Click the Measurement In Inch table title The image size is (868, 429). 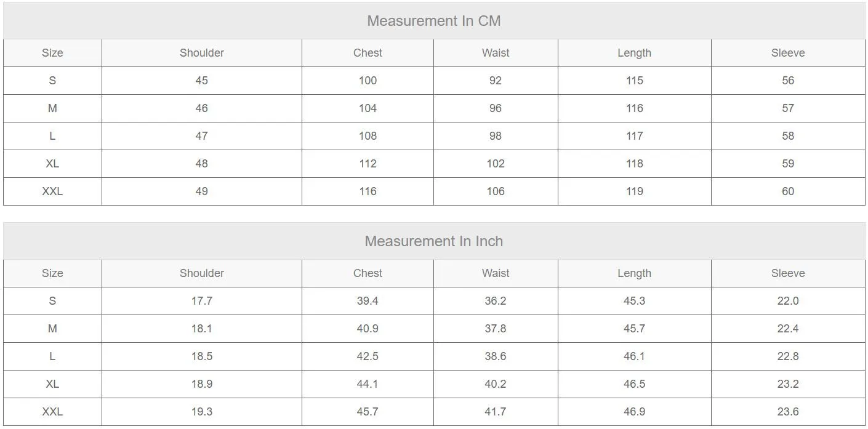point(433,241)
